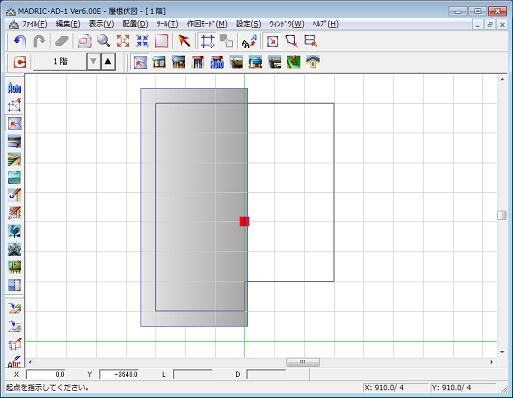Go up one floor with up arrow
Image resolution: width=513 pixels, height=398 pixels.
point(108,62)
